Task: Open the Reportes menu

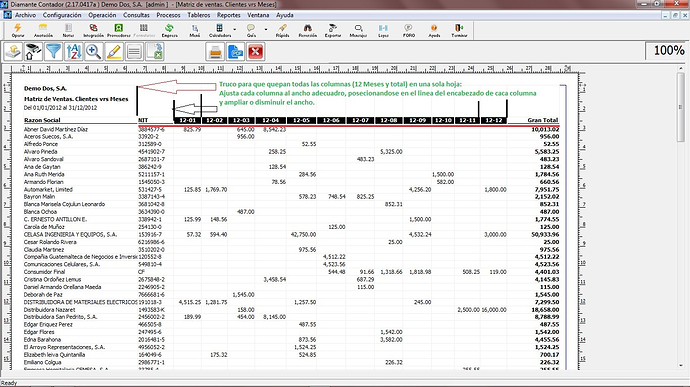Action: [x=228, y=15]
